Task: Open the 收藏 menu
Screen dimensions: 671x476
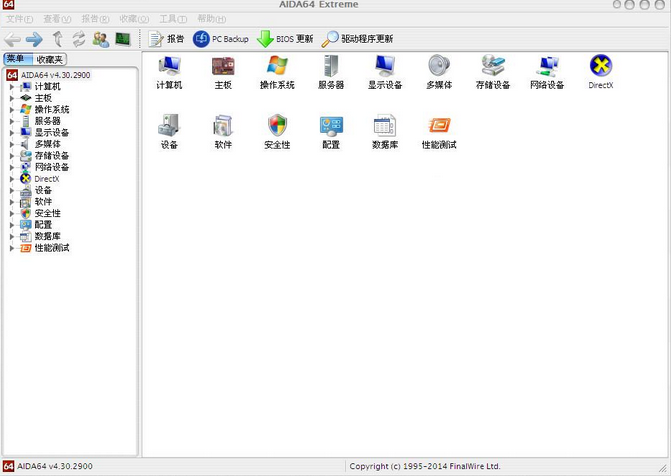Action: pyautogui.click(x=134, y=19)
